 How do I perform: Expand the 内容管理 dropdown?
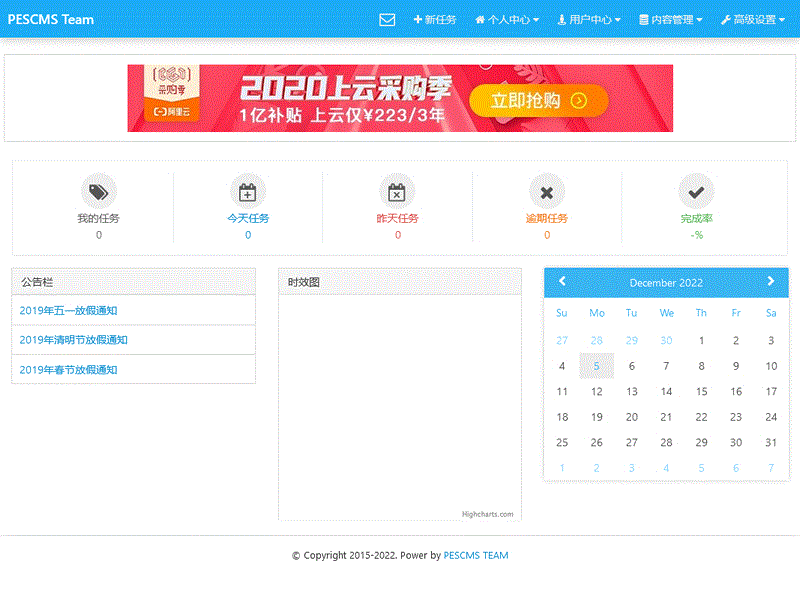(670, 19)
